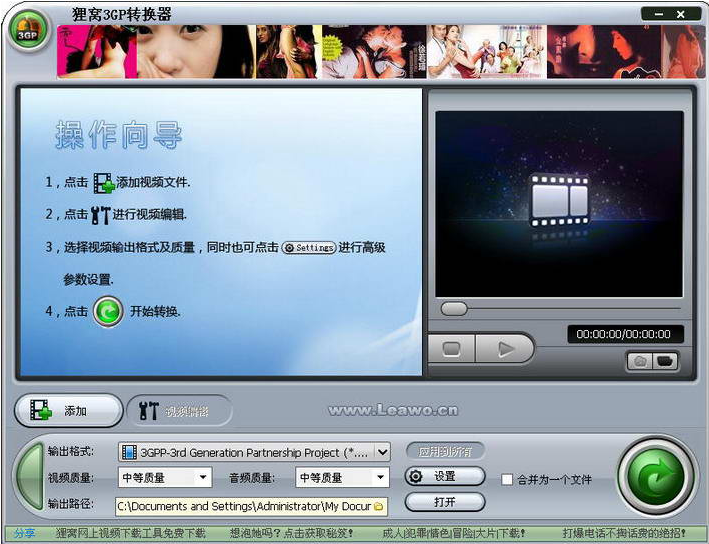Screen dimensions: 709x544
Task: Click the pink first banner thumbnail
Action: click(x=97, y=52)
